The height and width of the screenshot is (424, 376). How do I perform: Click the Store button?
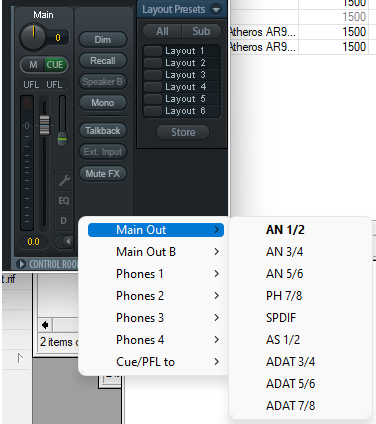[183, 132]
